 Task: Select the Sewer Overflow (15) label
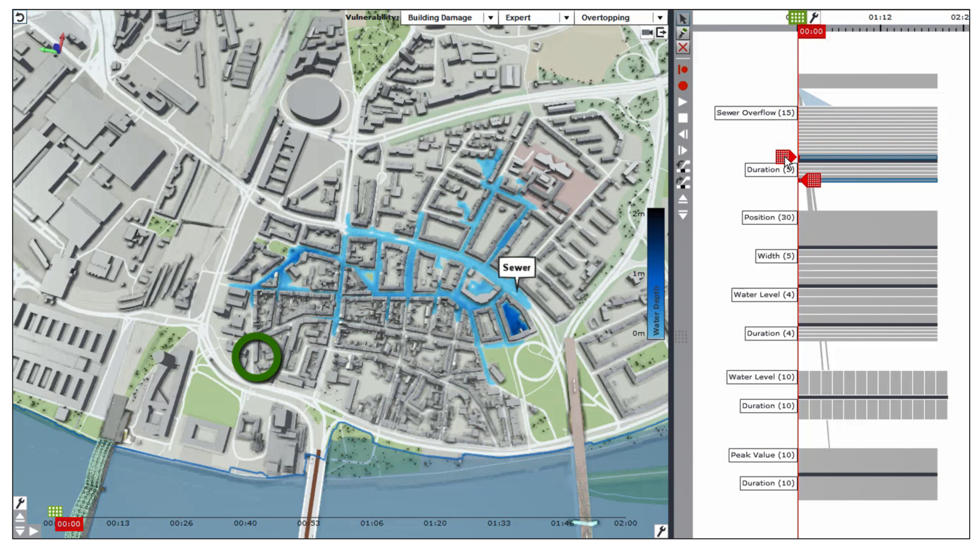click(755, 113)
